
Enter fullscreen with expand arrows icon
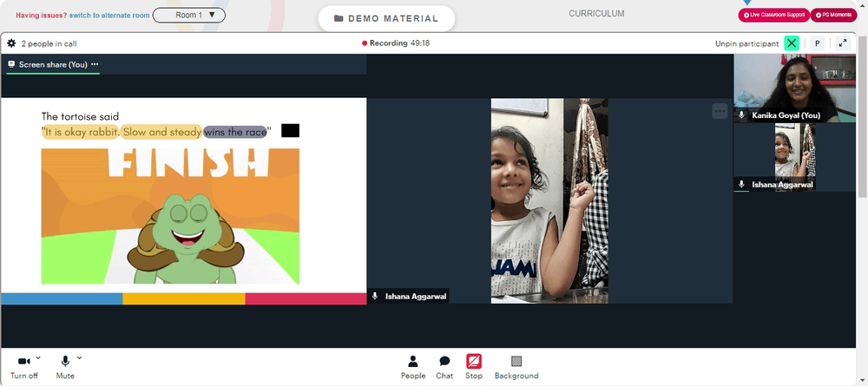[843, 43]
